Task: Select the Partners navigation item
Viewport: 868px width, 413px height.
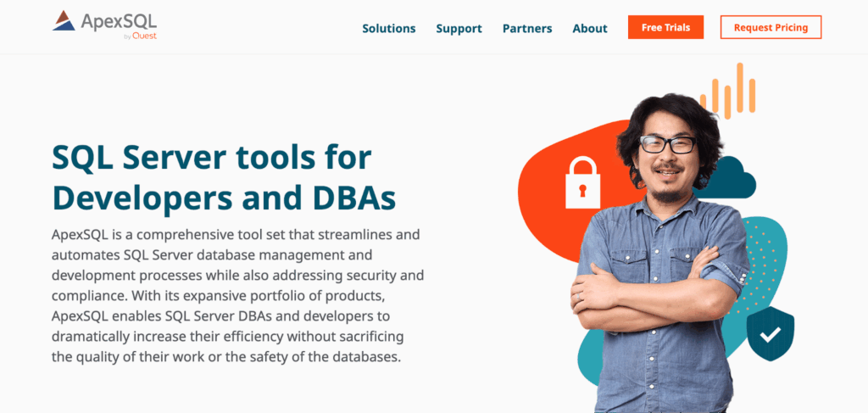Action: tap(526, 28)
